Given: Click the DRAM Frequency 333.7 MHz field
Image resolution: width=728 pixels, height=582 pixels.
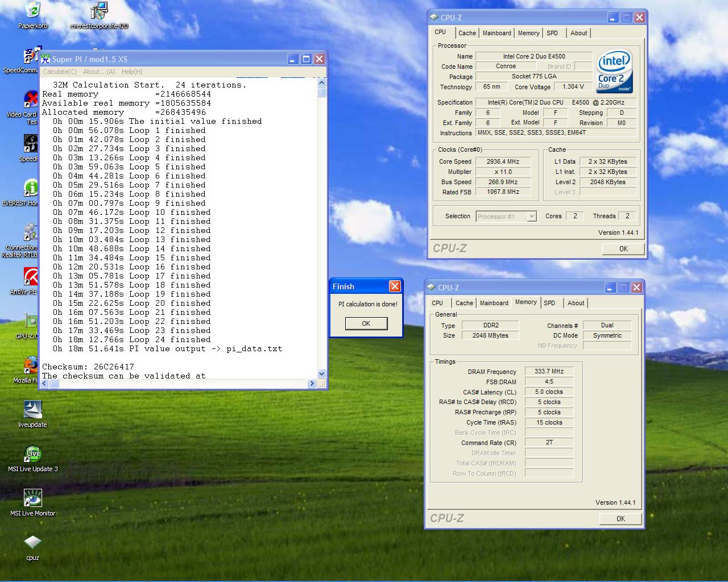Looking at the screenshot, I should 549,371.
